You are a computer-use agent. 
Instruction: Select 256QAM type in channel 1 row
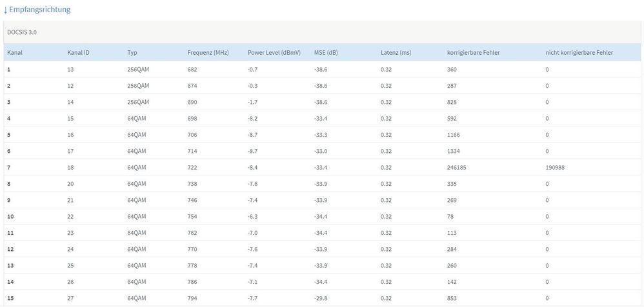tap(138, 70)
